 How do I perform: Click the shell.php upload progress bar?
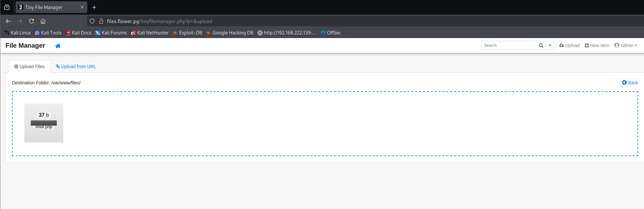[44, 123]
